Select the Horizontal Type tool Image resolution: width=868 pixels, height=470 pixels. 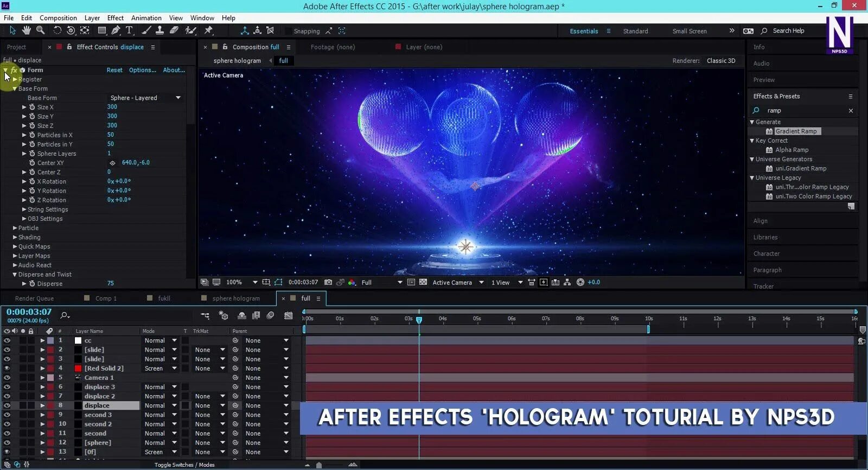pyautogui.click(x=129, y=30)
